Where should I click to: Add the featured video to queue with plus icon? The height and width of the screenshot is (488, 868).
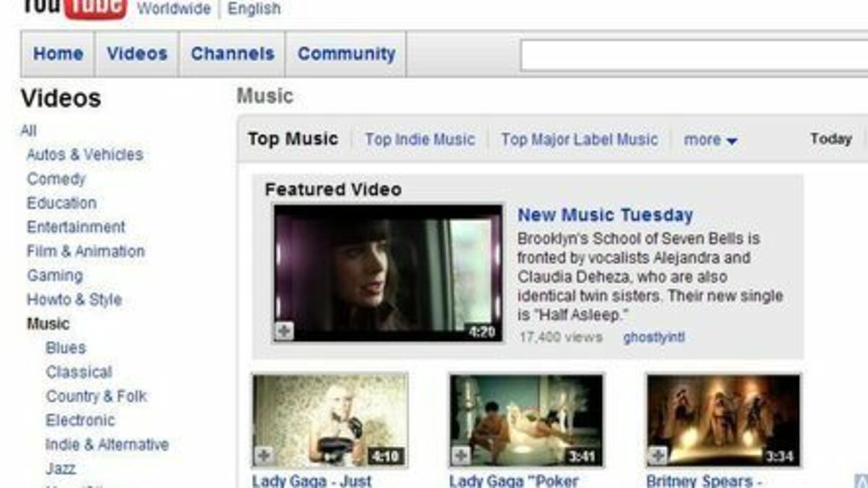point(284,331)
